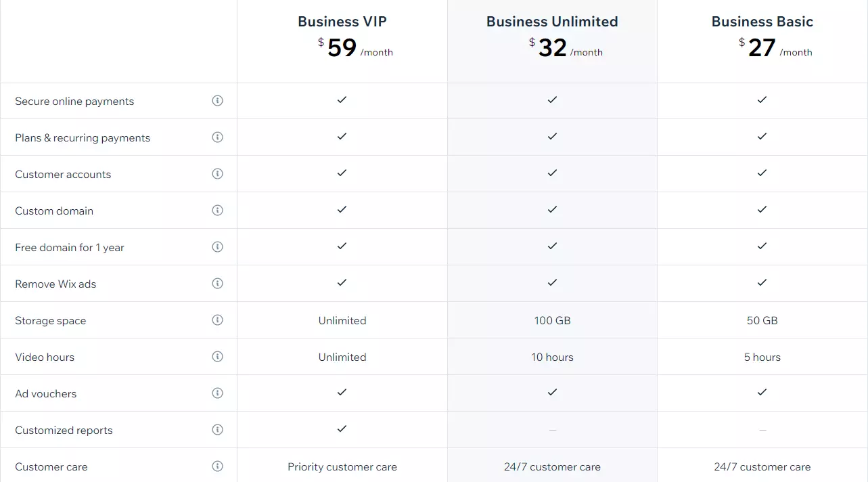Click the Secure online payments row label
This screenshot has height=482, width=868.
point(74,102)
